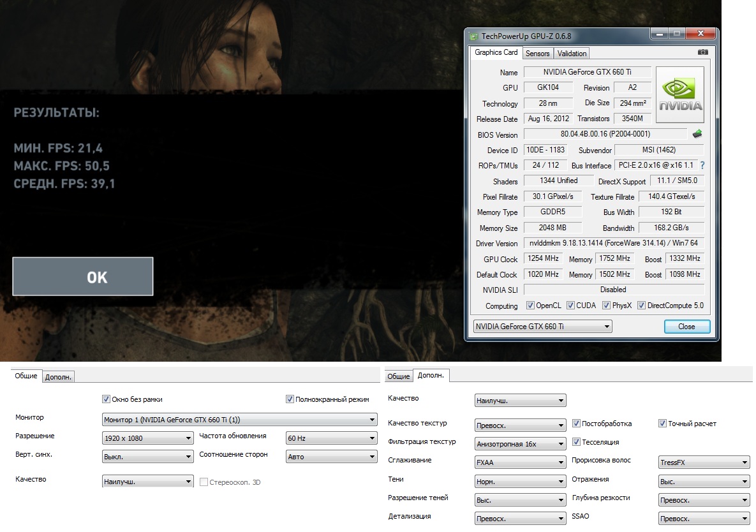Click the Boost 1332 MHz value
Screen dimensions: 756x532
tap(685, 259)
